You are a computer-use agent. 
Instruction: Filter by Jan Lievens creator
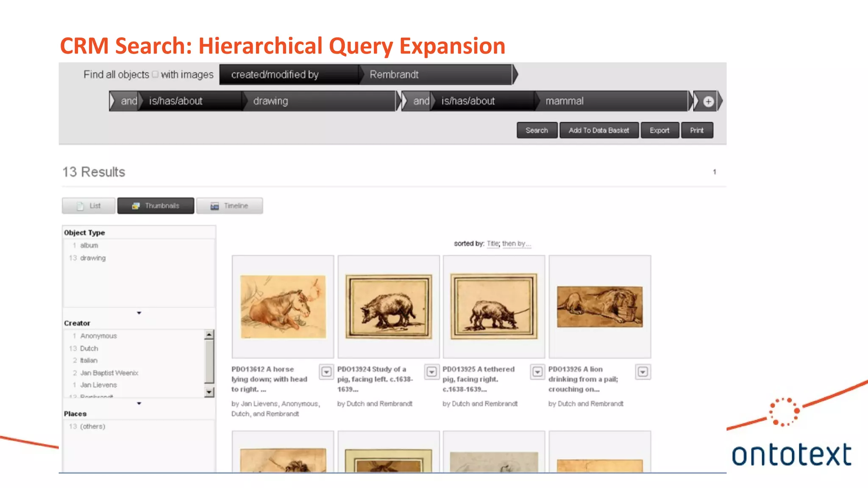tap(98, 385)
